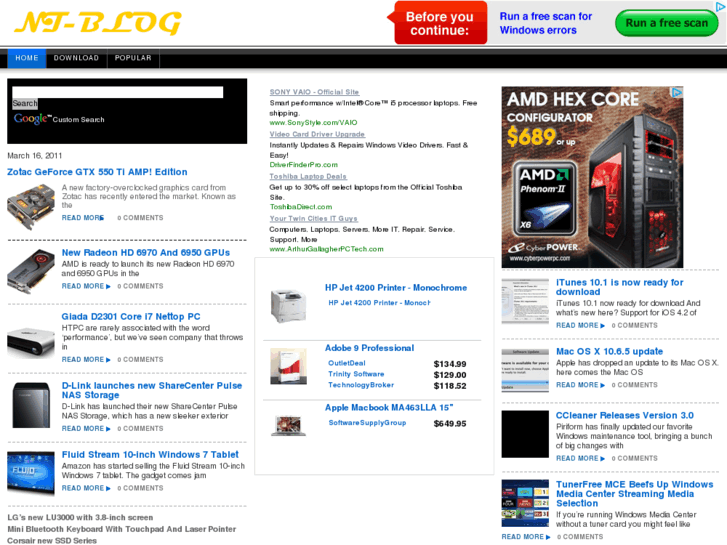Select the SoftwareSupplyGroup seller link

367,423
